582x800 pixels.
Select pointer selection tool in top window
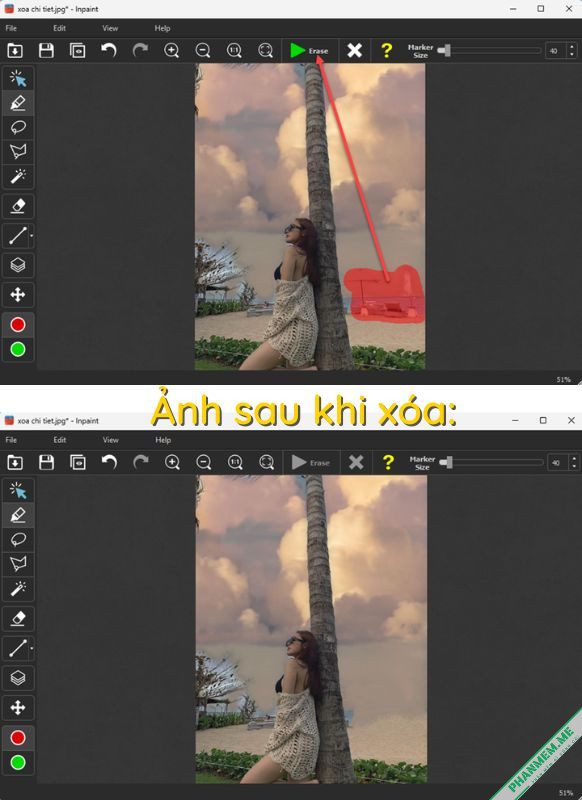[18, 79]
